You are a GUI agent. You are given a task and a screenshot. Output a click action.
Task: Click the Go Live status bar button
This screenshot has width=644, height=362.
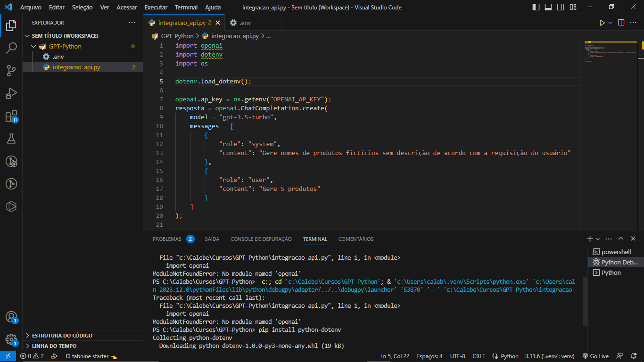[595, 356]
